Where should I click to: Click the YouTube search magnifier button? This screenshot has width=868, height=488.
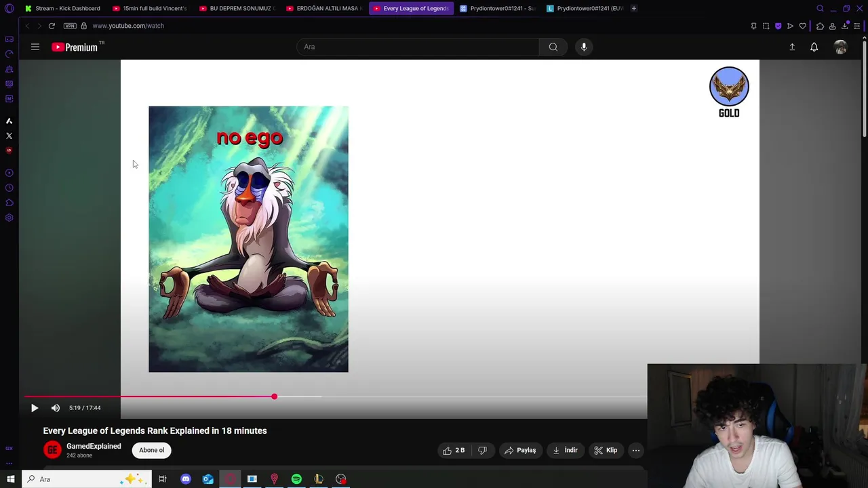coord(553,47)
